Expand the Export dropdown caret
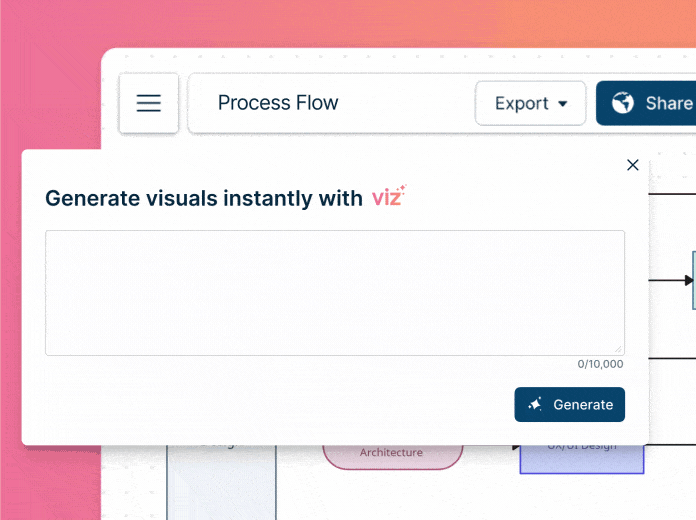 563,104
